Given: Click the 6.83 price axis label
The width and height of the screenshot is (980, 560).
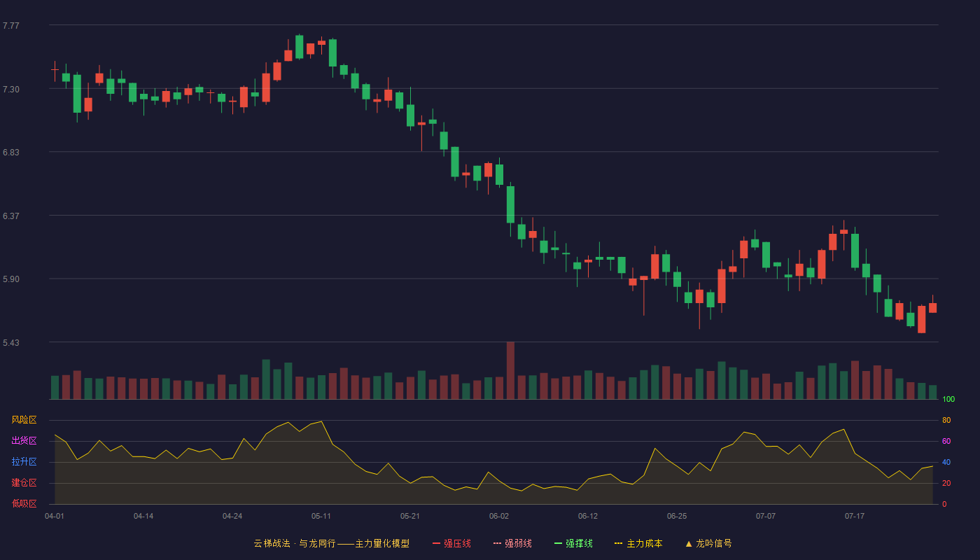Looking at the screenshot, I should tap(11, 153).
